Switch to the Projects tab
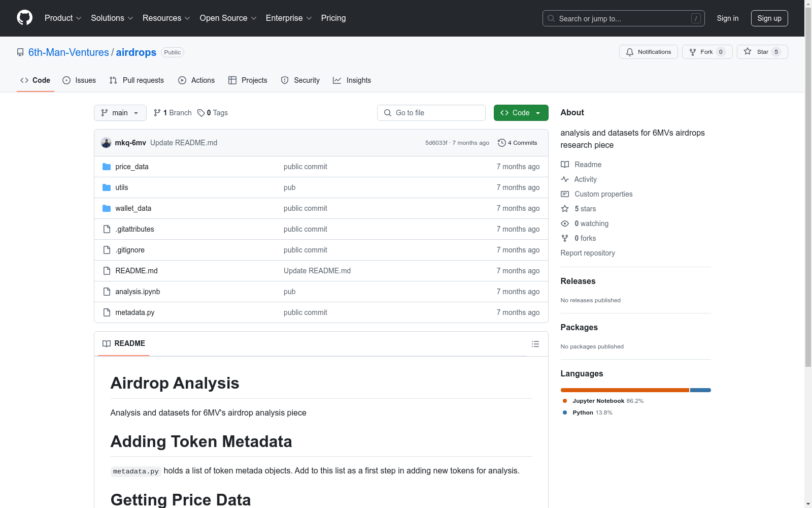Screen dimensions: 812x508 pos(248,80)
